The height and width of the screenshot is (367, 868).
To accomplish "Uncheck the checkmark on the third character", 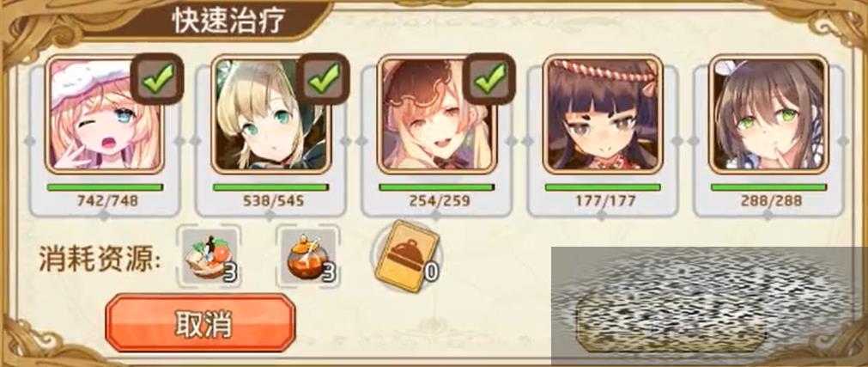I will pos(490,78).
